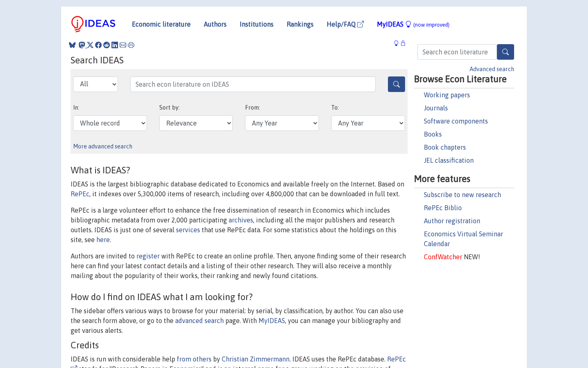The width and height of the screenshot is (588, 368).
Task: Follow RePEc link in 'What is IDEAS?' paragraph
Action: (80, 194)
